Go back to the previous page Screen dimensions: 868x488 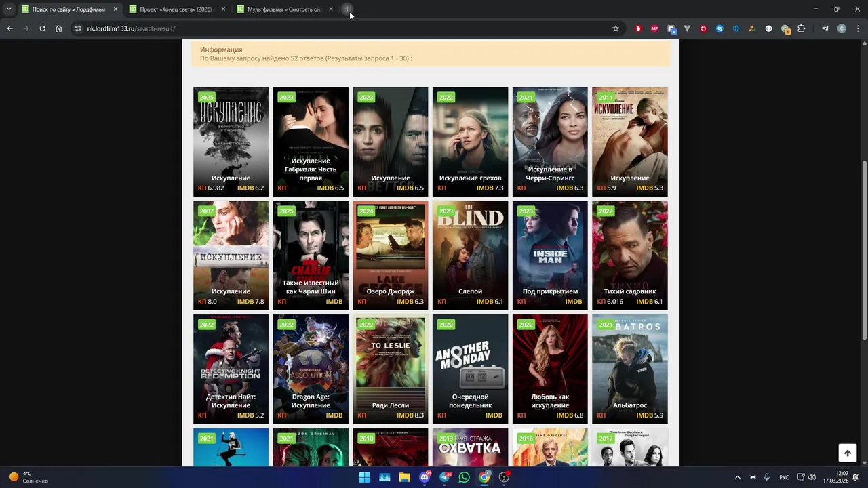[9, 28]
